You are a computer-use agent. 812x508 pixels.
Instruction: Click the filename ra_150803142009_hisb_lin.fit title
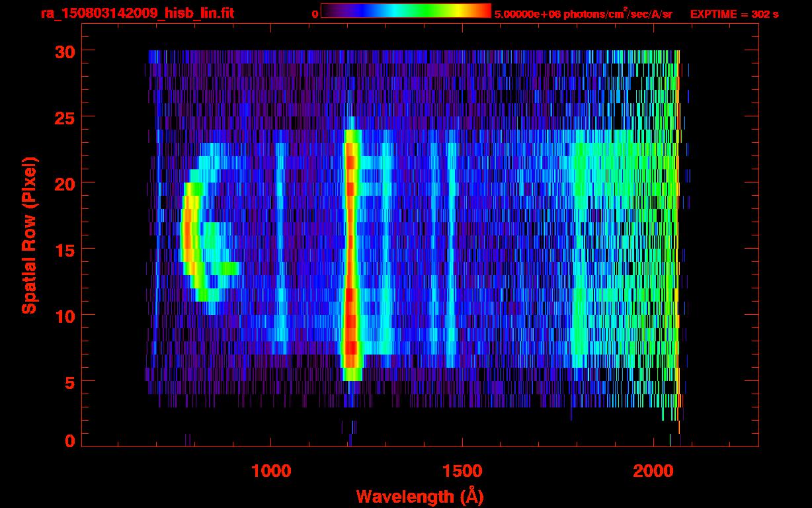point(137,13)
